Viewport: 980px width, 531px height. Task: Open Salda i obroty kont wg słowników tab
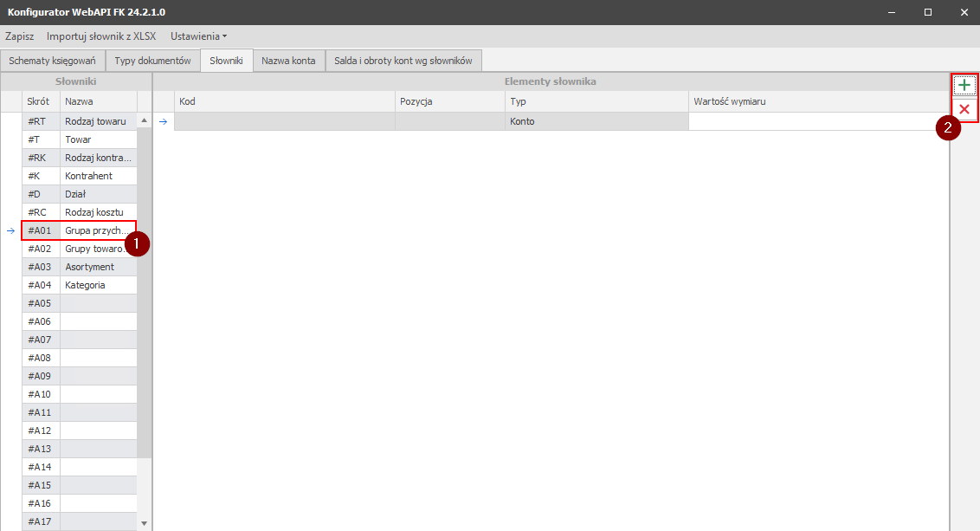[x=403, y=61]
